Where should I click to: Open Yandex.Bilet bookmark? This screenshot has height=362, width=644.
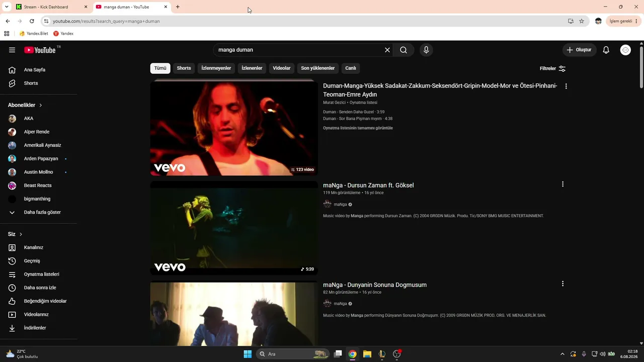(x=34, y=34)
